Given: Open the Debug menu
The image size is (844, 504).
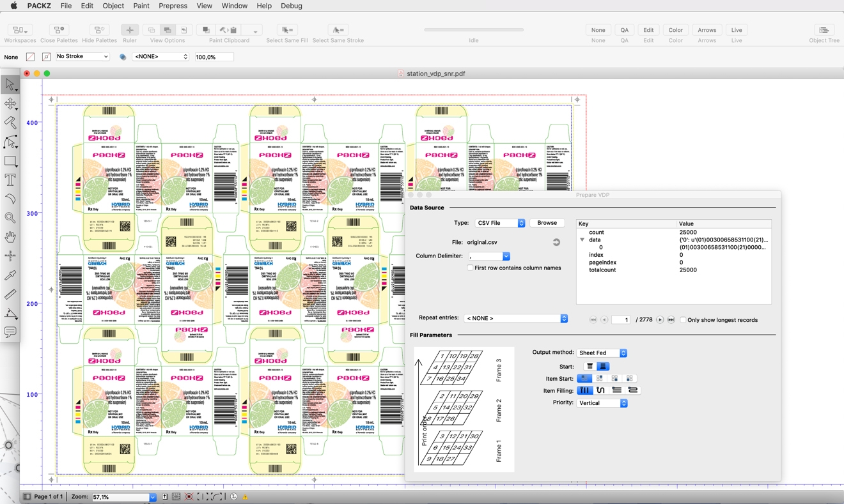Looking at the screenshot, I should (x=291, y=6).
